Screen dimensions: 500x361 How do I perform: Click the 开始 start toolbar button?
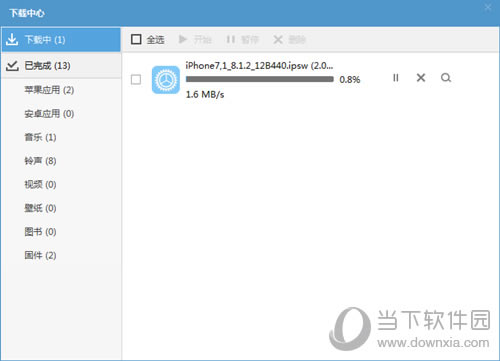(195, 40)
